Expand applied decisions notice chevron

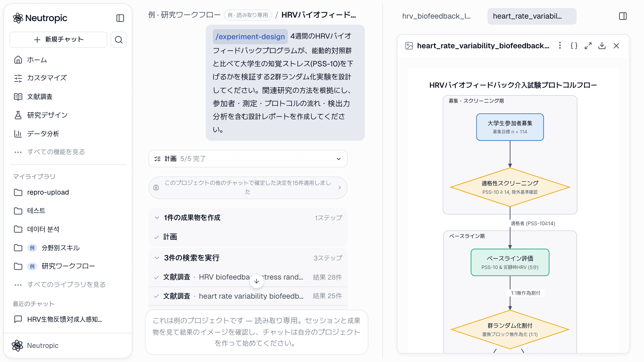(x=340, y=188)
